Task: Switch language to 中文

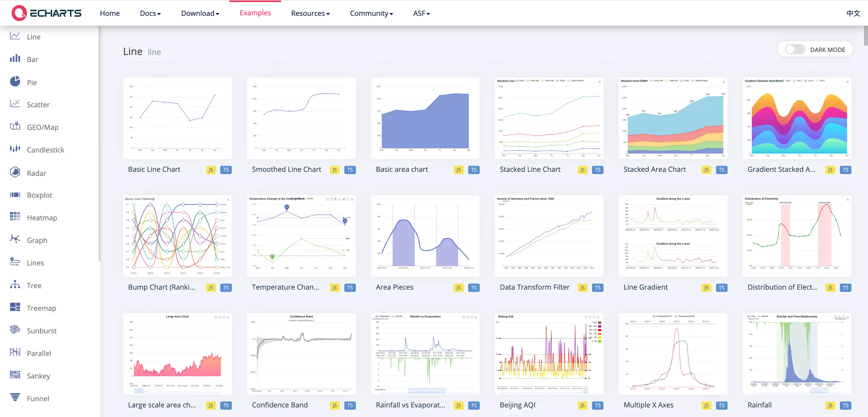Action: (x=853, y=14)
